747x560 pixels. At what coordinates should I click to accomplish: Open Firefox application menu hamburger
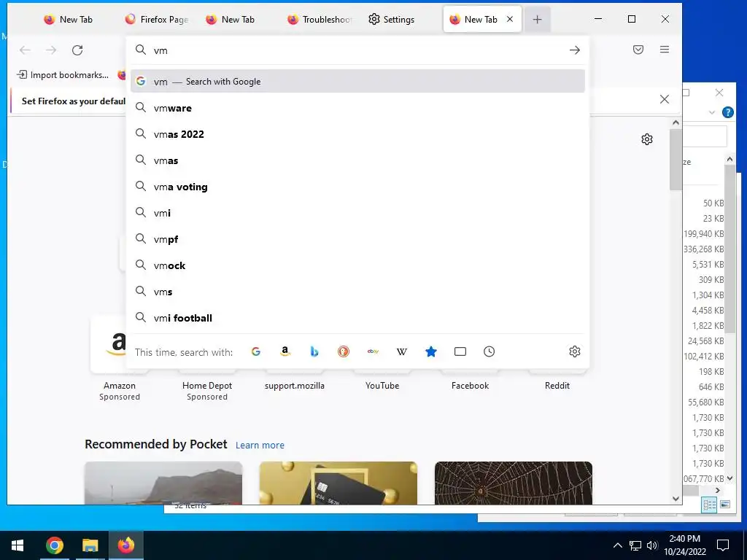pos(665,50)
